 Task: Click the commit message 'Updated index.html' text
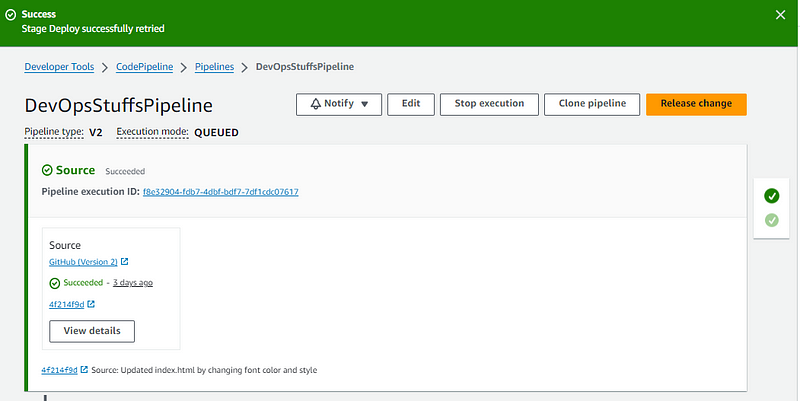click(x=204, y=370)
